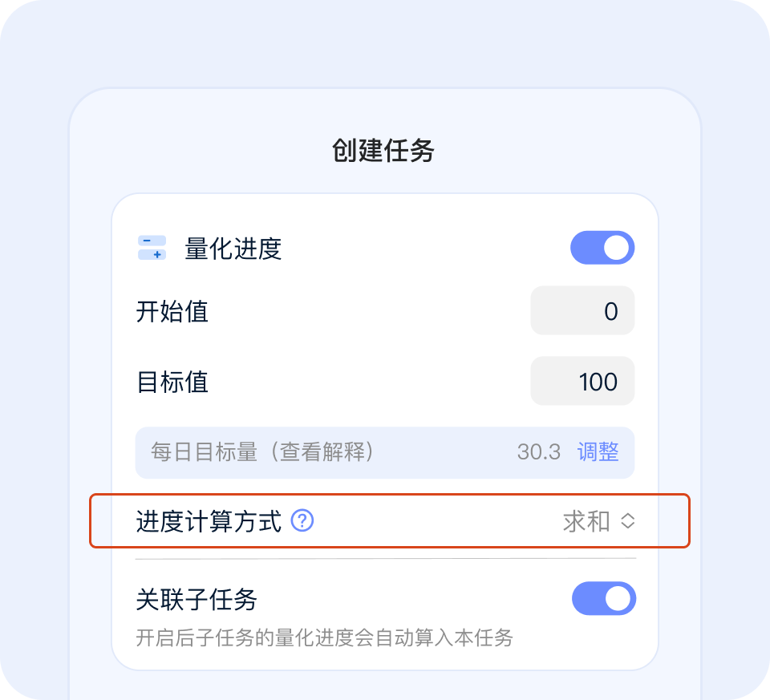Click the 30.3 daily target value
770x700 pixels.
(538, 451)
